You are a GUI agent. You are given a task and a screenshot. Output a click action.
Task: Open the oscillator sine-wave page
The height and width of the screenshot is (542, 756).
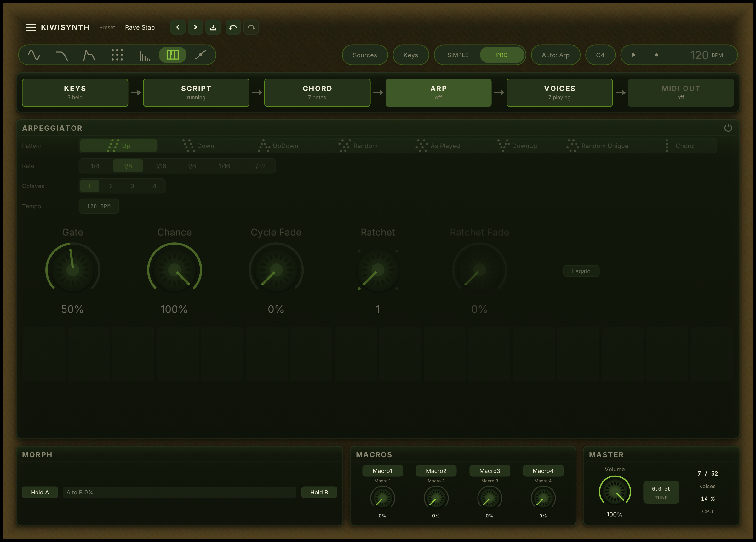(34, 55)
